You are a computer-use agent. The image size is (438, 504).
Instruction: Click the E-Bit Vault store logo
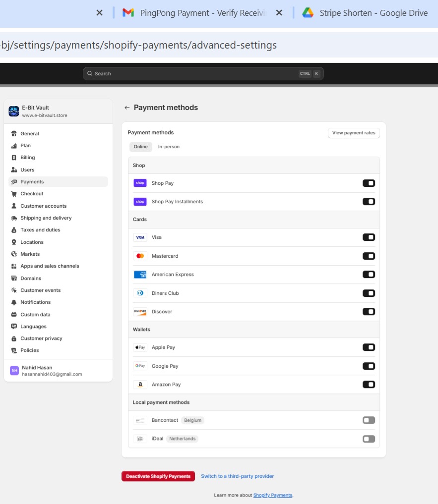tap(14, 111)
